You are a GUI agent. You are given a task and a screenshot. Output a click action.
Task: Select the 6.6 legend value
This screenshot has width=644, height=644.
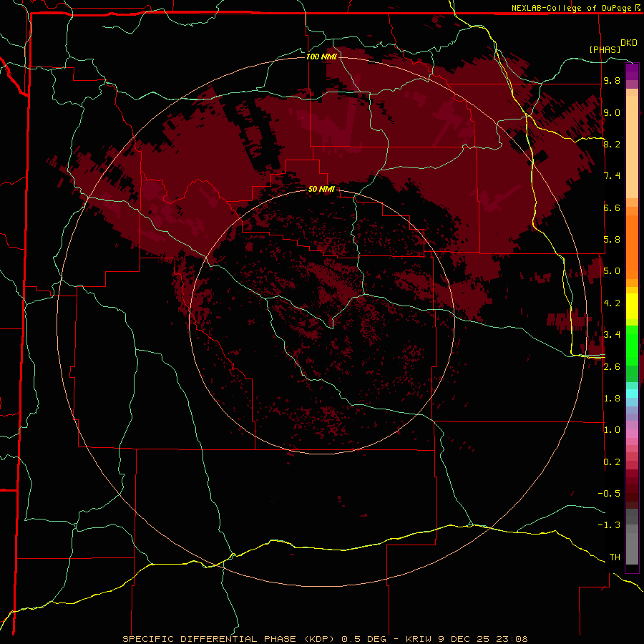(612, 208)
